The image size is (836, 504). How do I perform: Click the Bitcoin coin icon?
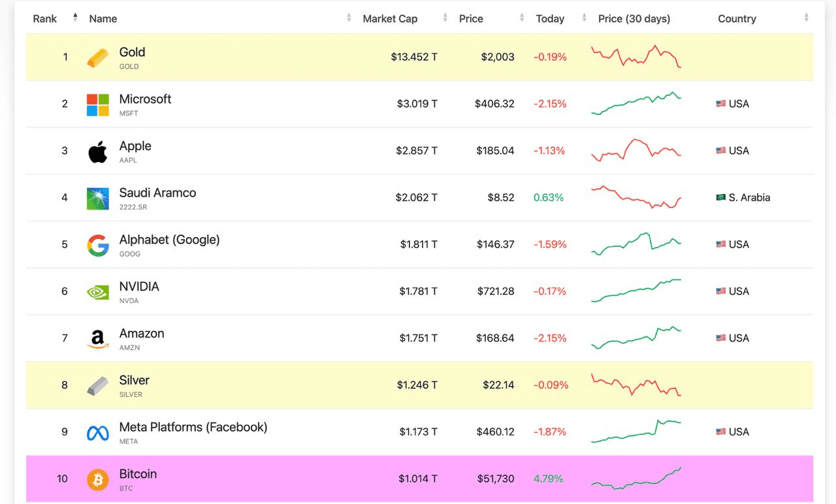click(98, 480)
